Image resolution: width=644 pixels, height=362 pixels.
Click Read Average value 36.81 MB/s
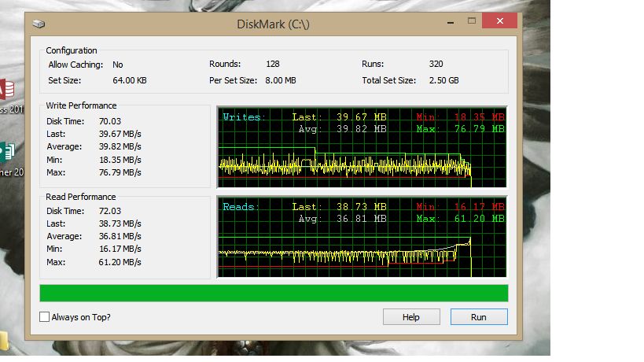(x=120, y=237)
